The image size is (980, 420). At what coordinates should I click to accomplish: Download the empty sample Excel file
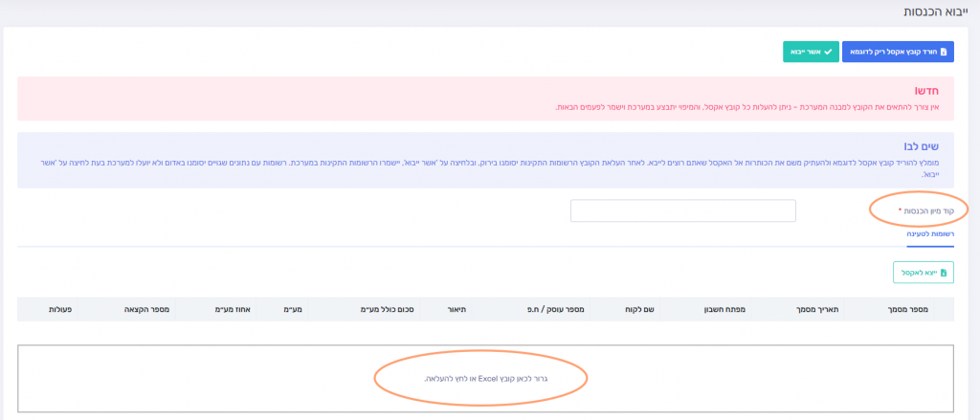click(x=899, y=52)
